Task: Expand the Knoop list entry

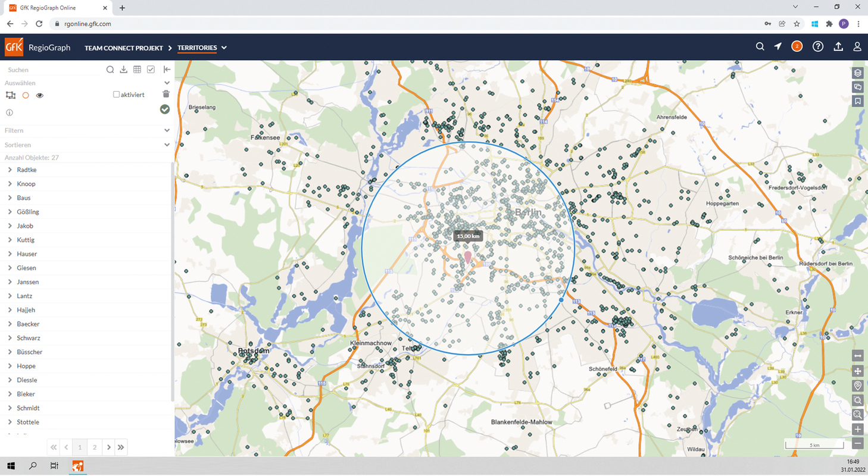Action: coord(10,184)
